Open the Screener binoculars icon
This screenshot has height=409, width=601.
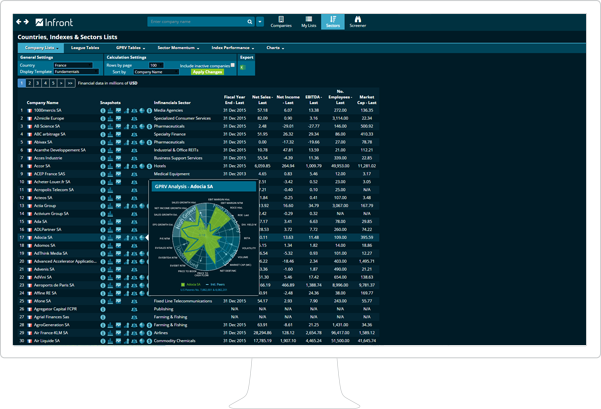pyautogui.click(x=358, y=21)
